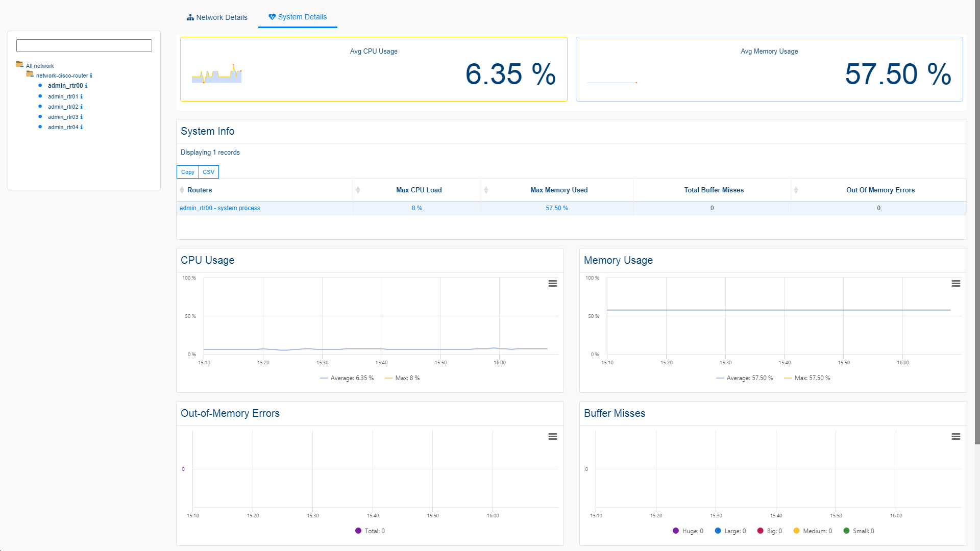This screenshot has height=551, width=980.
Task: Open CPU Usage chart hamburger menu
Action: click(x=552, y=284)
